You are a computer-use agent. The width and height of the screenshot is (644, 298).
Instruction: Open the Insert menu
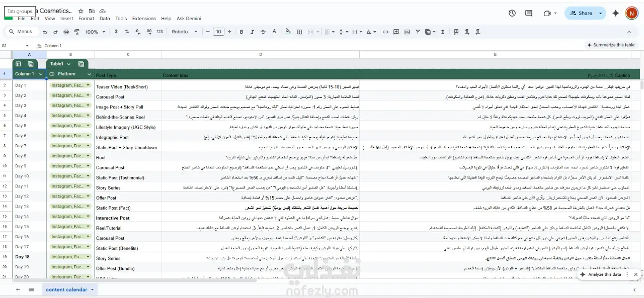[67, 19]
